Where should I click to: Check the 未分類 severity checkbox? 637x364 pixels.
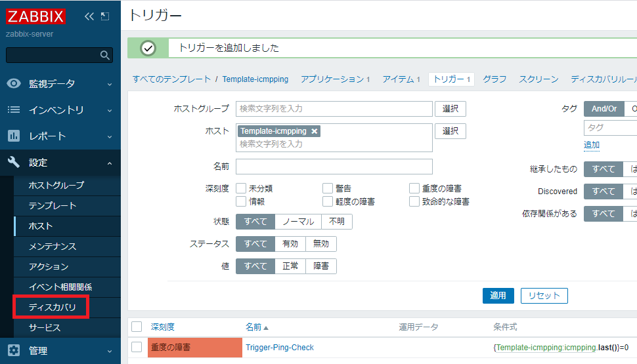pyautogui.click(x=241, y=188)
